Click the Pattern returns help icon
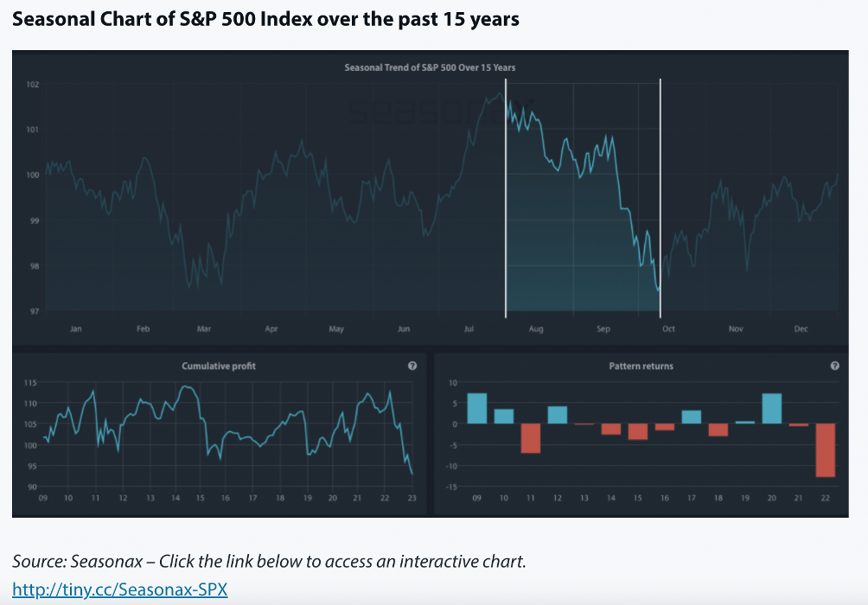 pyautogui.click(x=835, y=366)
